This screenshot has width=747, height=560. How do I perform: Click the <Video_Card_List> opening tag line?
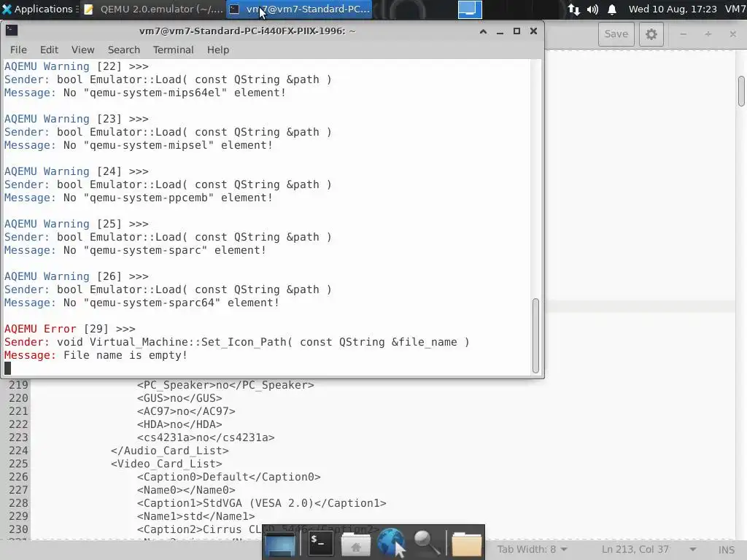coord(166,463)
